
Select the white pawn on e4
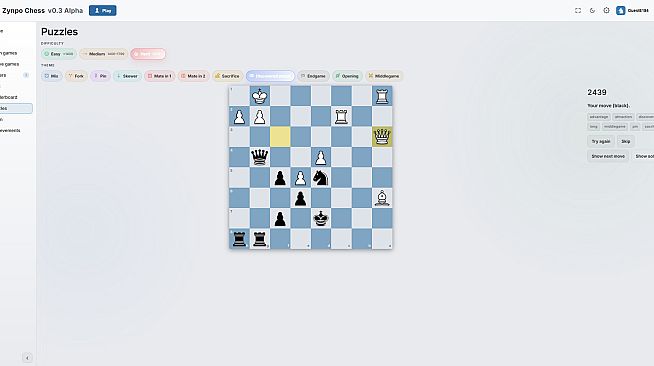tap(321, 157)
